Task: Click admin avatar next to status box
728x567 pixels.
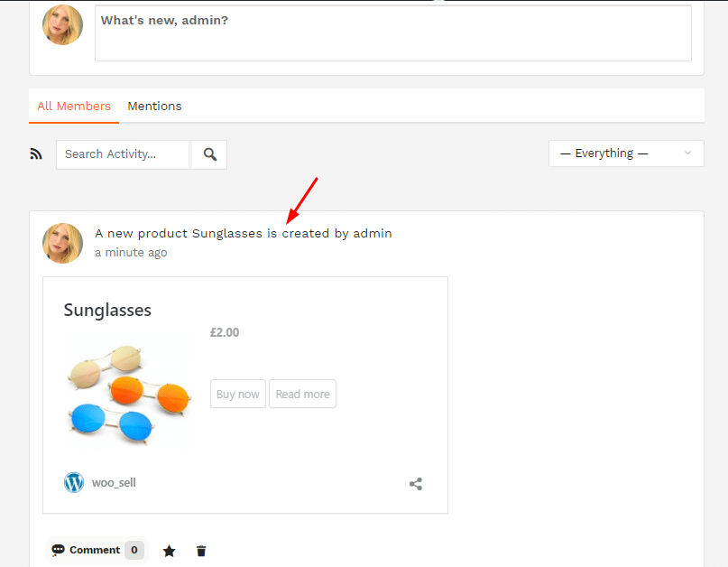Action: pos(62,24)
